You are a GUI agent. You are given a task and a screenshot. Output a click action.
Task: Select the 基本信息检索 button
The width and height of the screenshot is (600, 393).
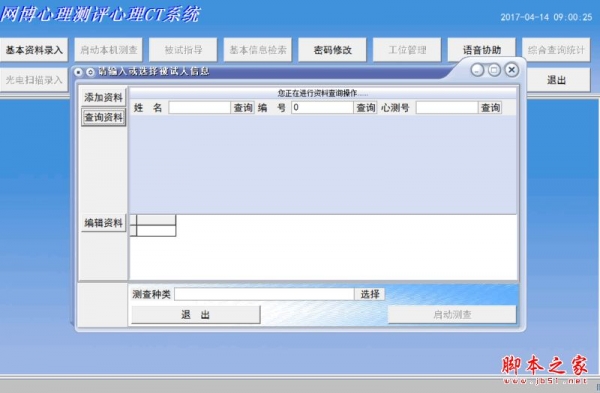click(258, 50)
